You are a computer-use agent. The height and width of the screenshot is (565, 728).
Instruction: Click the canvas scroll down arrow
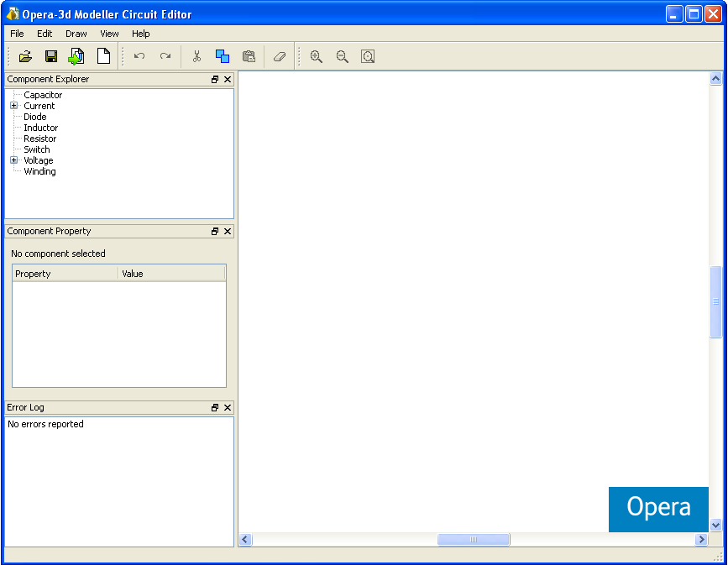point(715,525)
